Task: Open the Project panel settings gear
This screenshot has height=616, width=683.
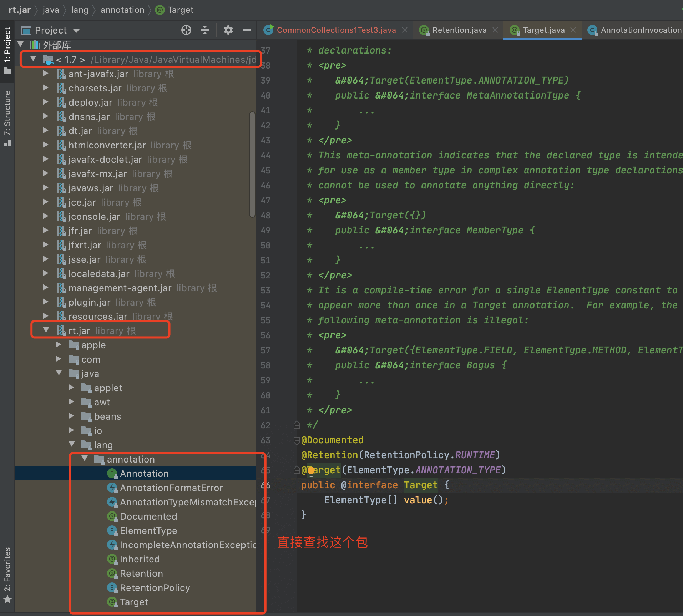Action: tap(228, 30)
